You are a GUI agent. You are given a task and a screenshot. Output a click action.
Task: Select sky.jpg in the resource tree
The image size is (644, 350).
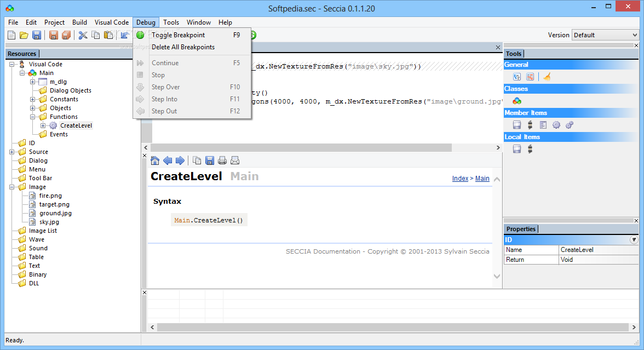point(49,222)
